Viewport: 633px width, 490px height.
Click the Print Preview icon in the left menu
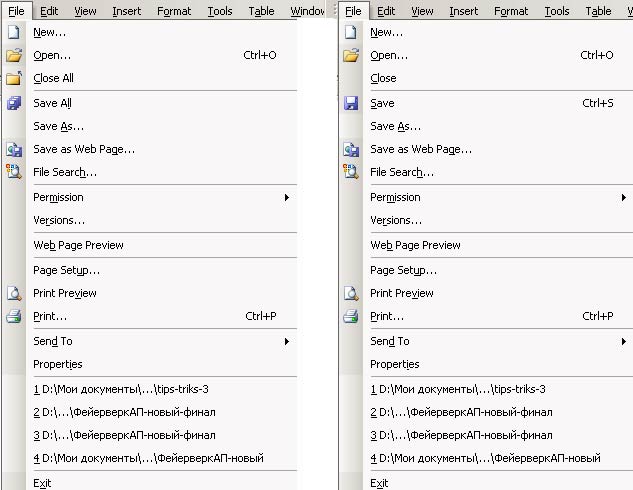[14, 293]
